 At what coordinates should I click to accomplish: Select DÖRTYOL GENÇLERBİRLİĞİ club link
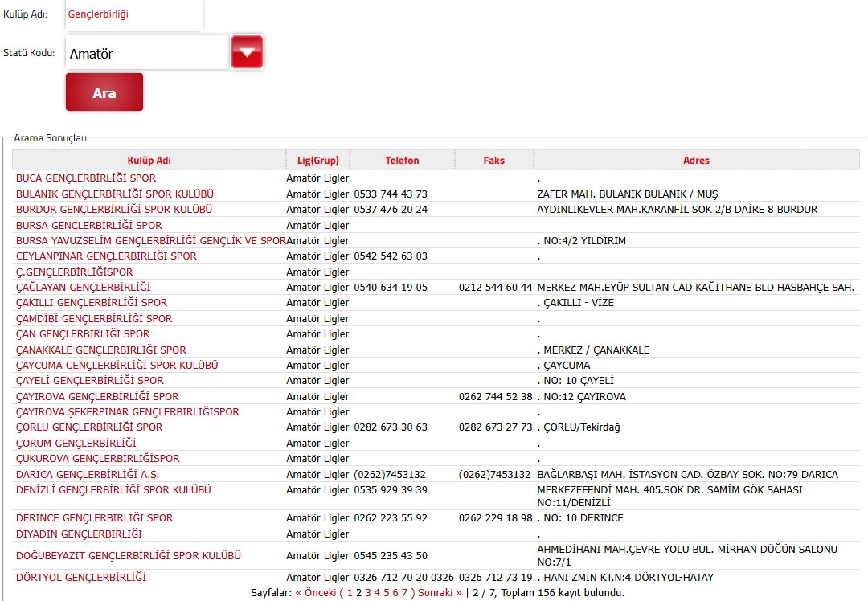(x=81, y=578)
